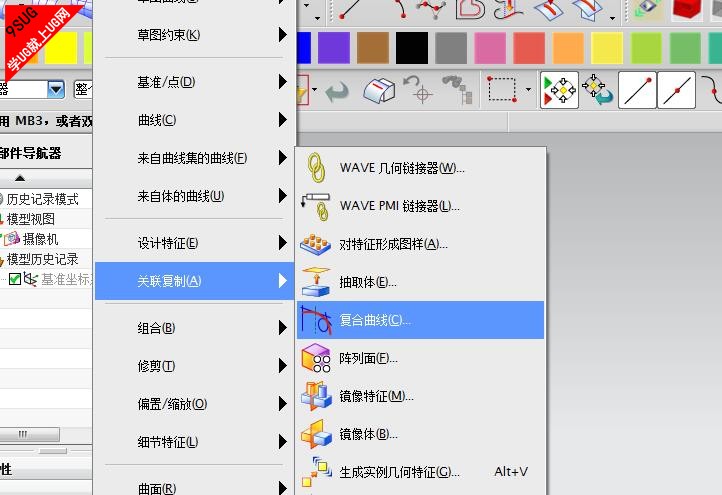722x495 pixels.
Task: Select the rectangle selection tool icon
Action: coord(502,89)
